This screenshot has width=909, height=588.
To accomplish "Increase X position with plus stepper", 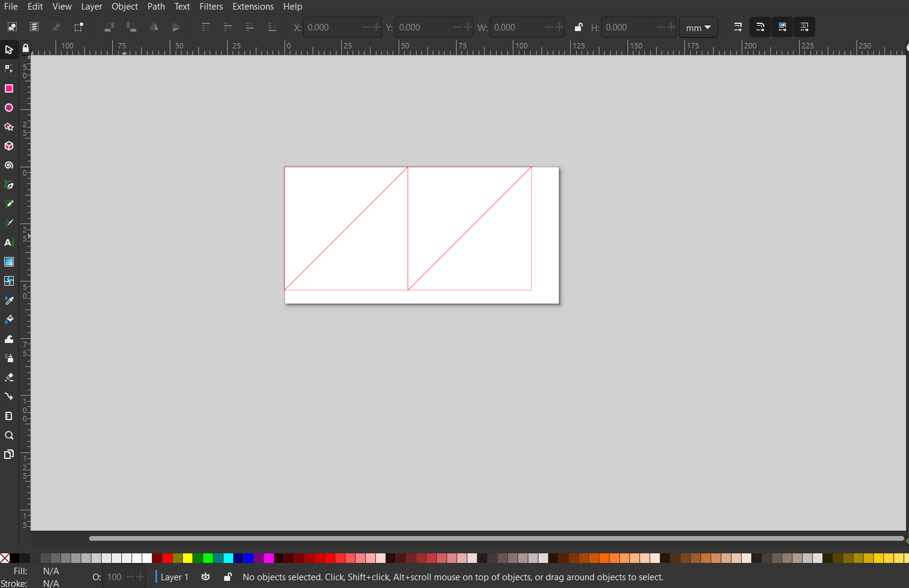I will point(377,27).
